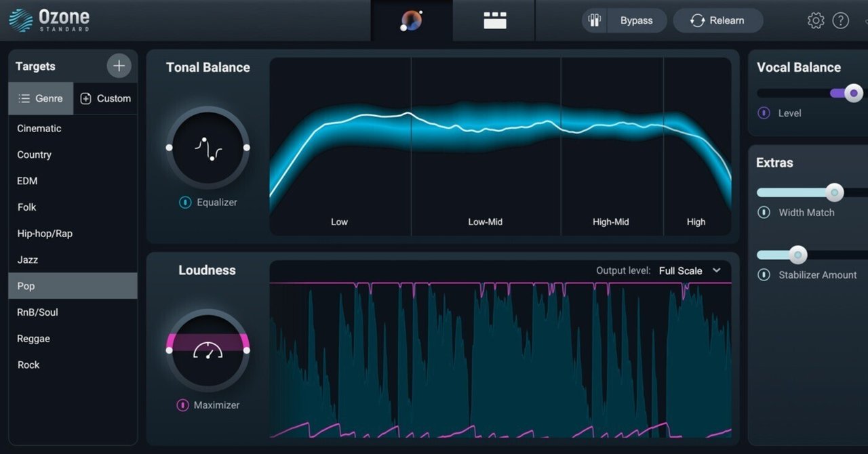Add a new target with plus icon
Screen dimensions: 868x454
119,66
